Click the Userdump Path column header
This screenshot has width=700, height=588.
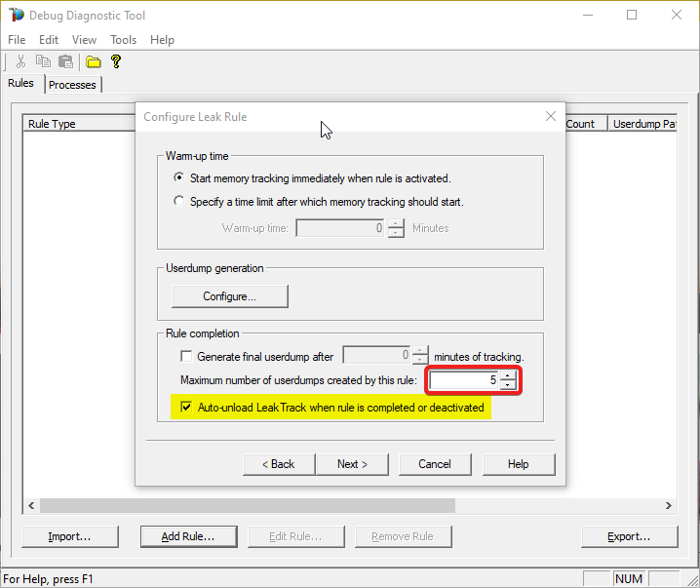[x=642, y=124]
